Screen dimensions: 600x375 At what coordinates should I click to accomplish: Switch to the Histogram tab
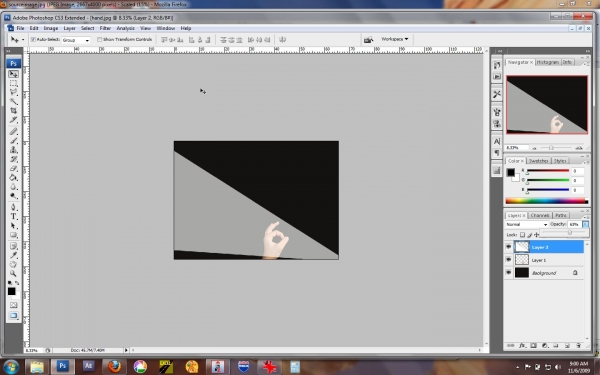pyautogui.click(x=547, y=62)
